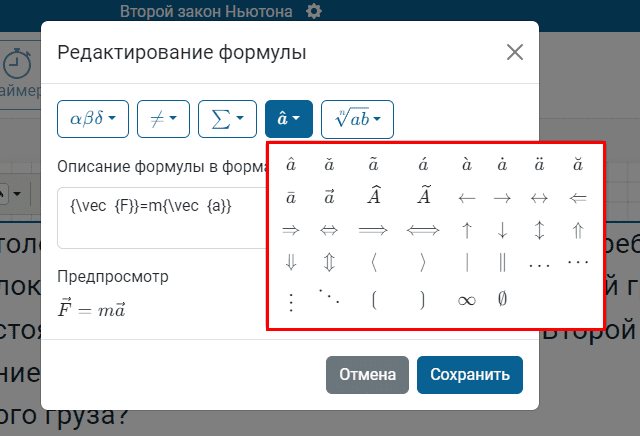
Task: Insert the vector arrow over a symbol
Action: [x=329, y=197]
